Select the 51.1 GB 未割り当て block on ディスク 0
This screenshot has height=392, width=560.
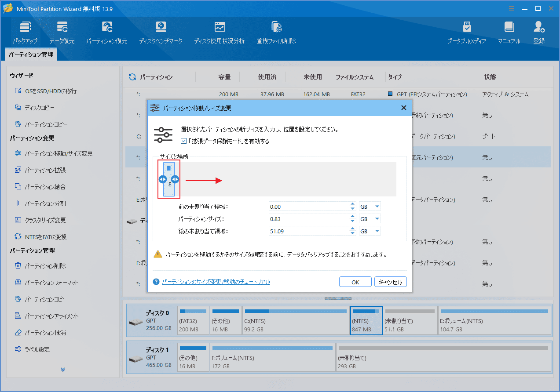tap(410, 321)
